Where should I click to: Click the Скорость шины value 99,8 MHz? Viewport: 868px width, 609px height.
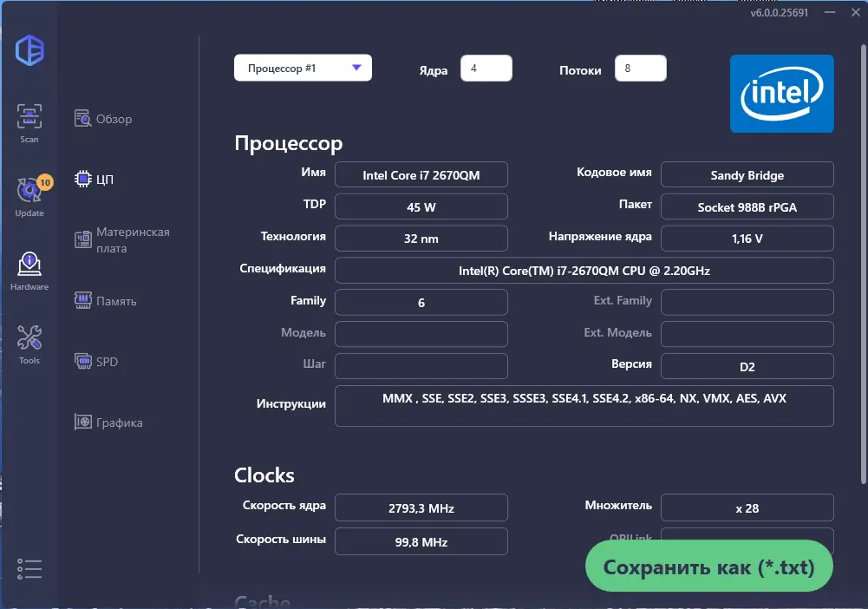pyautogui.click(x=421, y=541)
